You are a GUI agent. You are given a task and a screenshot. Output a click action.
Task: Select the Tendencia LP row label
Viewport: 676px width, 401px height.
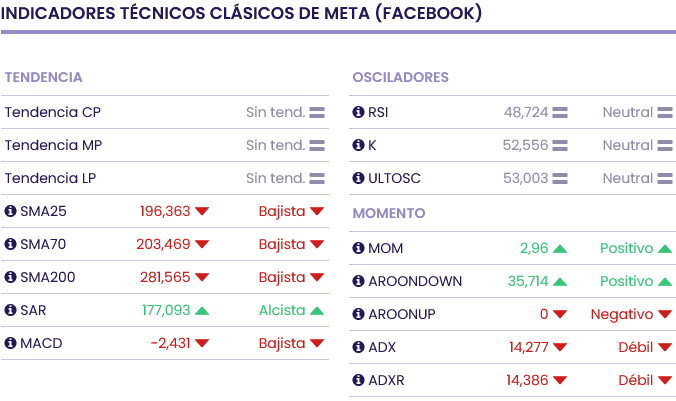point(52,178)
